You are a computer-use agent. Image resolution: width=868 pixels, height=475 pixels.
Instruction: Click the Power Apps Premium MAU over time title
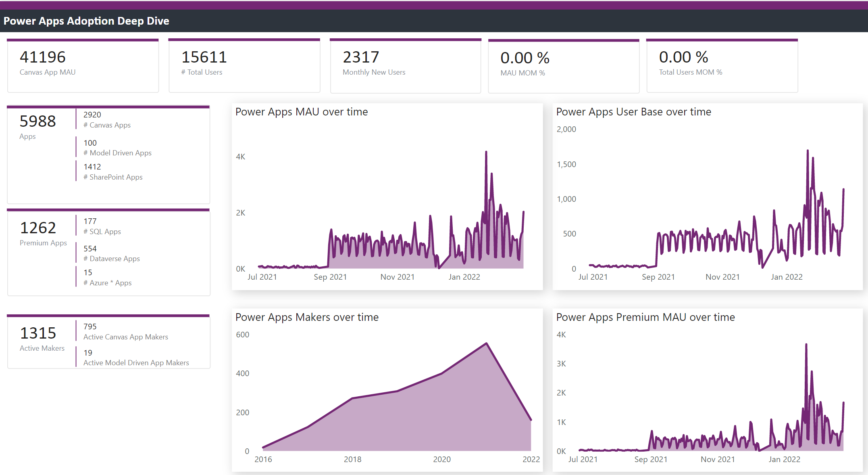(645, 317)
